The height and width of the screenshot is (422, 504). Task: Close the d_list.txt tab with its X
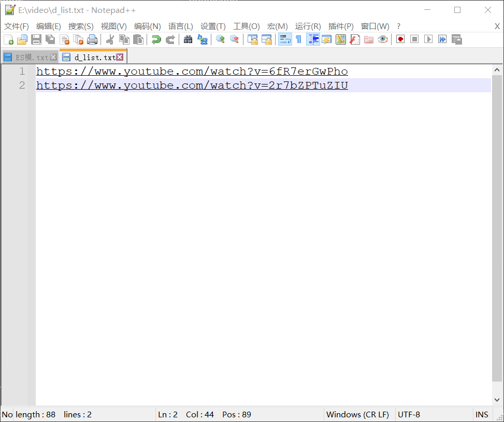point(120,57)
